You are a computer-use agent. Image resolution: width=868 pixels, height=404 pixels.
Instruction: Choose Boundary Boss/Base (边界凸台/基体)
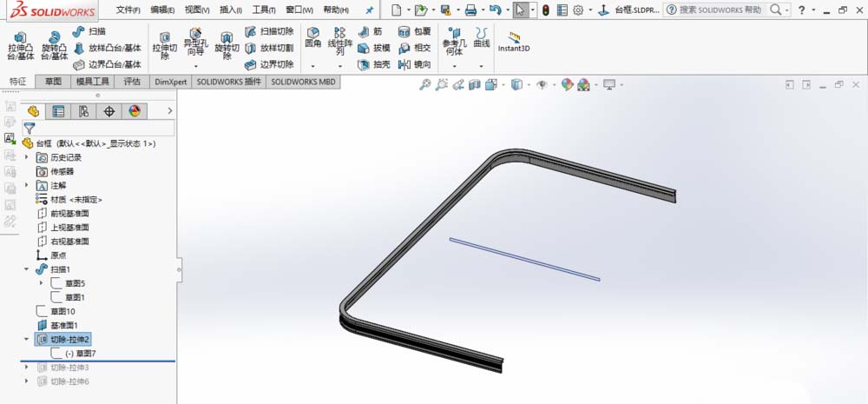click(108, 64)
